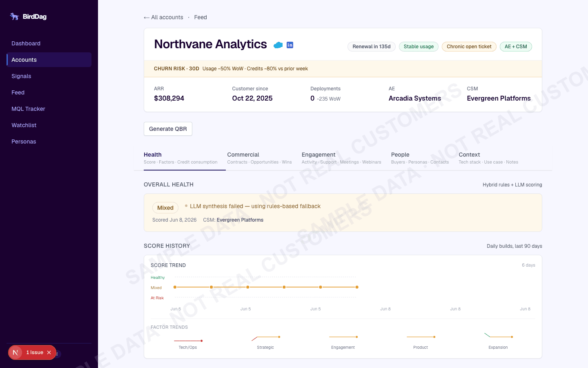Click the Chronic open ticket badge
This screenshot has height=368, width=588.
(x=469, y=47)
